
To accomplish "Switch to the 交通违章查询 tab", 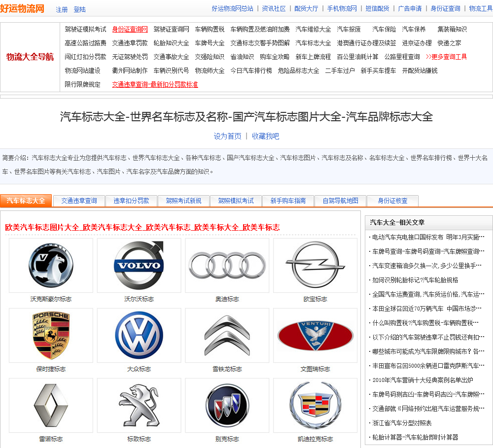I will (79, 201).
